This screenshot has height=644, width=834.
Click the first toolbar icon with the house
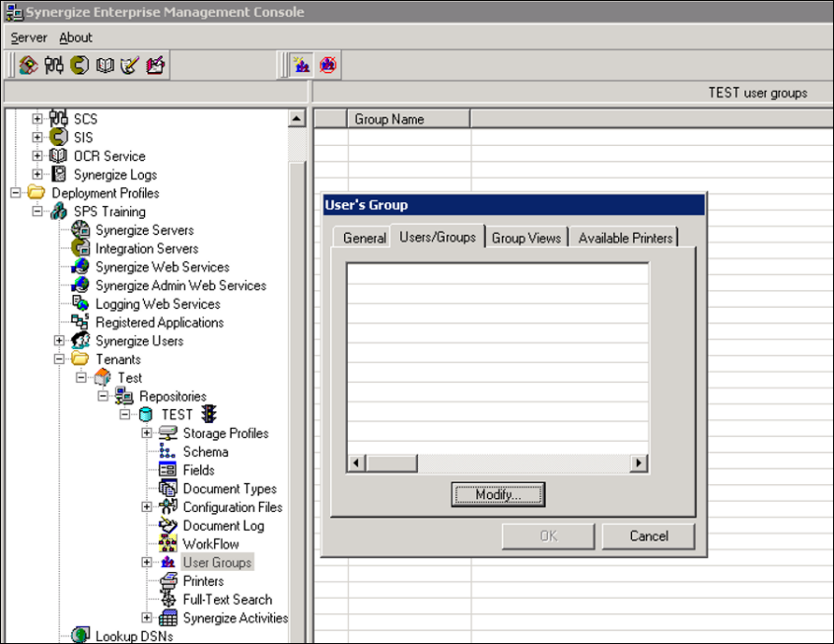29,65
